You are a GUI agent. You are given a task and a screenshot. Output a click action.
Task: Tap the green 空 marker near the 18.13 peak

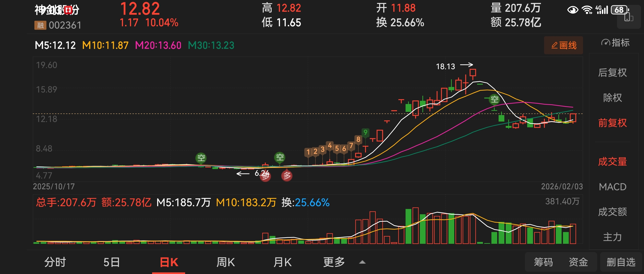494,99
